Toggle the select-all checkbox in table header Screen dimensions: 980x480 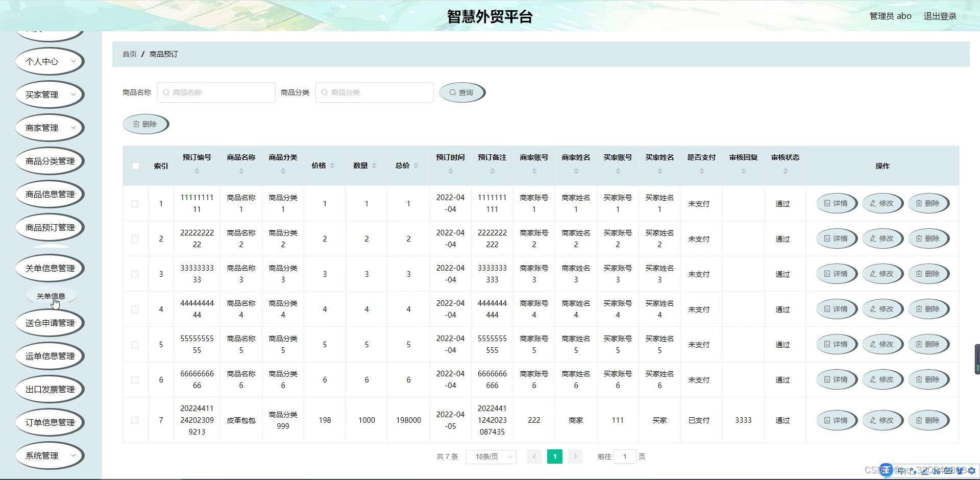point(136,166)
